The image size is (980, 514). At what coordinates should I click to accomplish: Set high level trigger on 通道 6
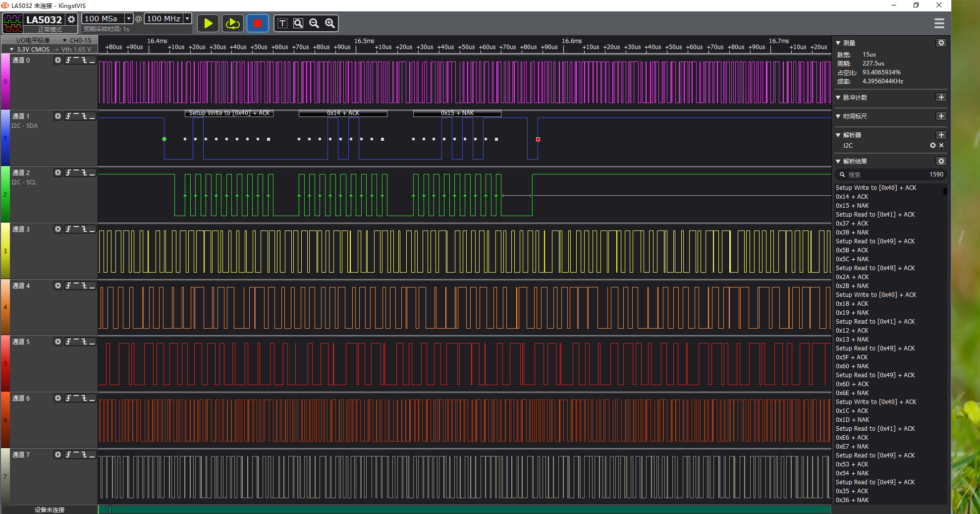coord(76,398)
